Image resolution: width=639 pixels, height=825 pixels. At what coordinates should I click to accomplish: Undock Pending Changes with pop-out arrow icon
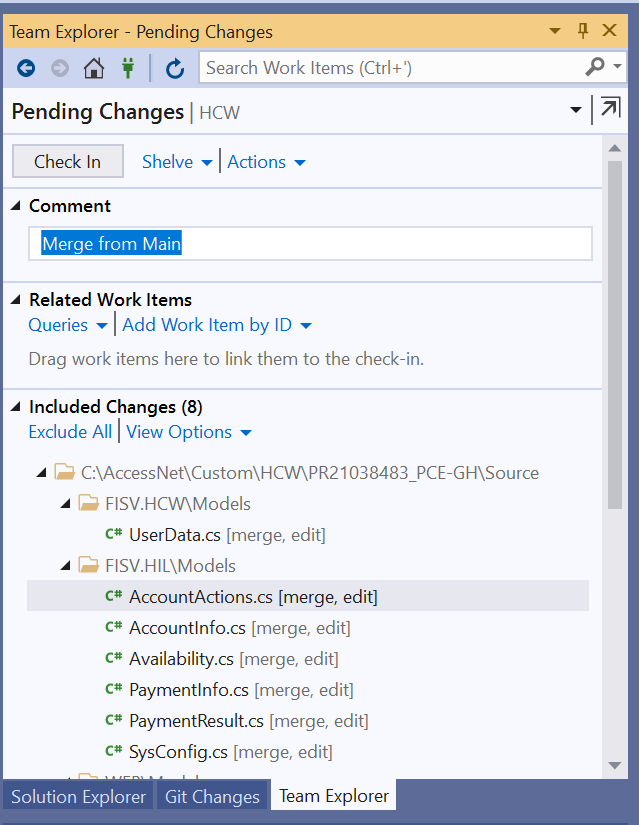(x=608, y=110)
